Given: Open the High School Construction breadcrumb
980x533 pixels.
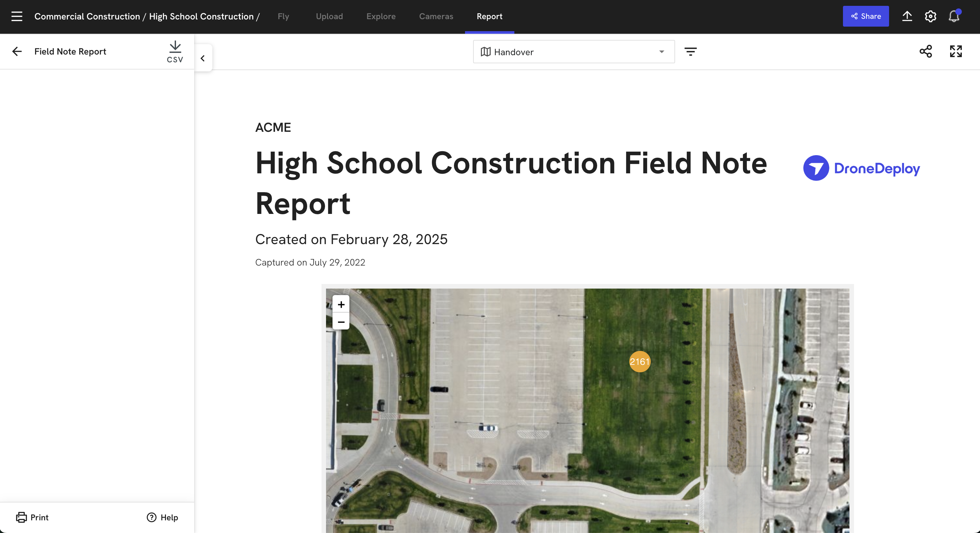Looking at the screenshot, I should [x=201, y=16].
